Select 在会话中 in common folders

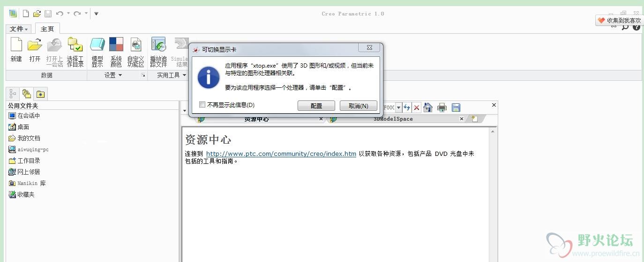point(24,116)
